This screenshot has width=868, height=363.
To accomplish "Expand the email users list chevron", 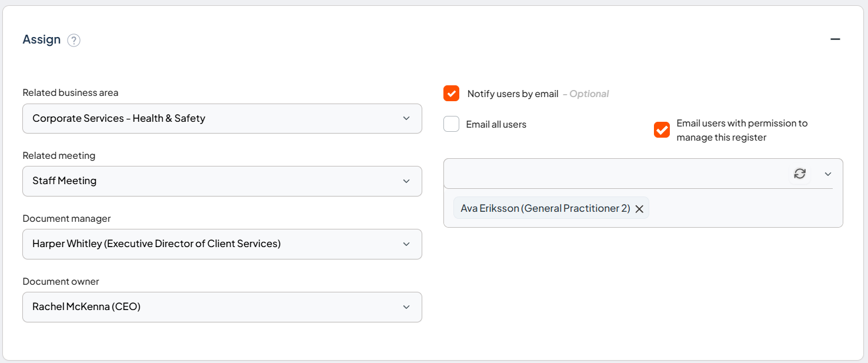I will point(828,174).
